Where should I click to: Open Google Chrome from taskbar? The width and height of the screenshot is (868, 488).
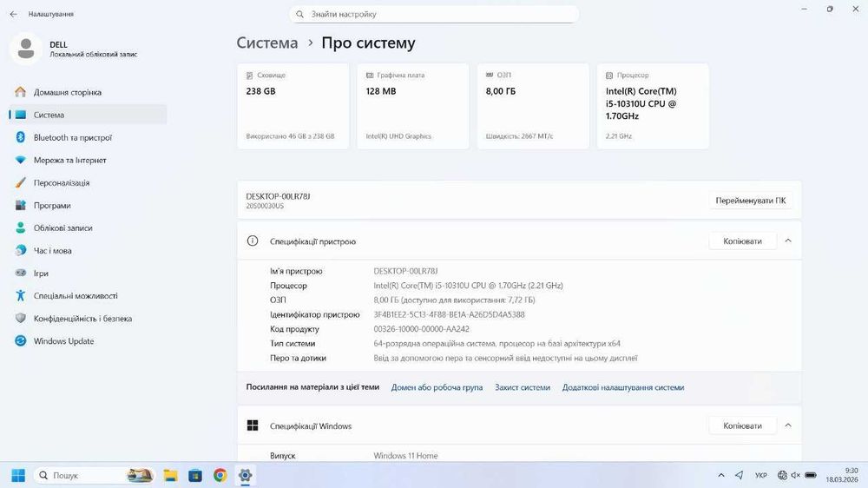click(x=220, y=475)
